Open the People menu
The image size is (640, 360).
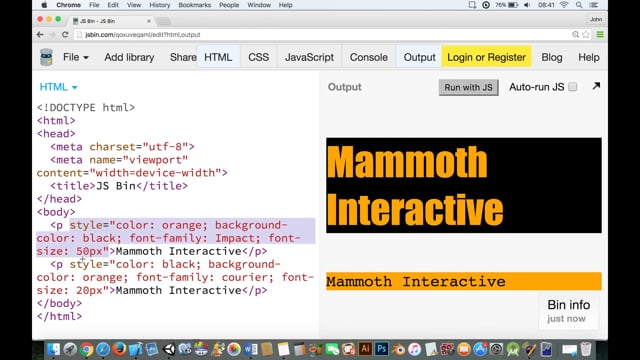point(229,5)
